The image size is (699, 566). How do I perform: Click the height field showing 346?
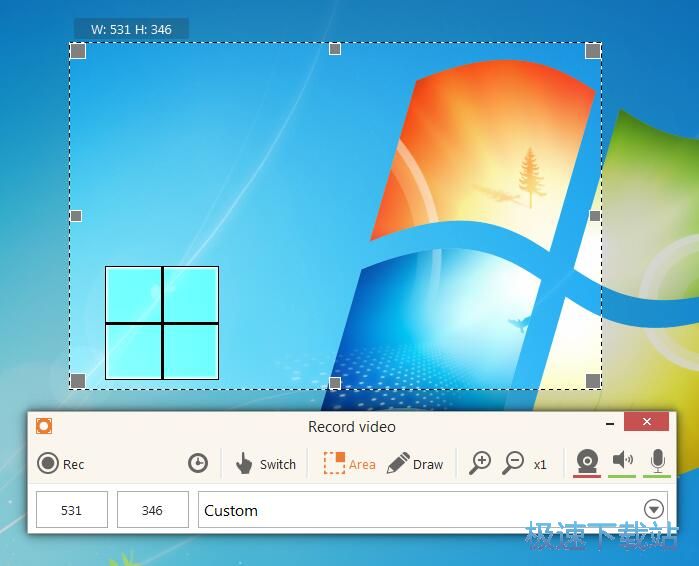[152, 510]
